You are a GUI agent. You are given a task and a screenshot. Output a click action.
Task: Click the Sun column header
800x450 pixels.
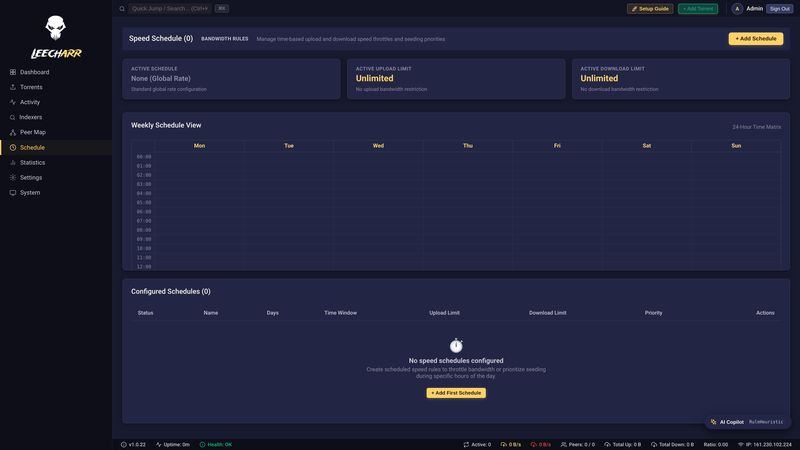[736, 146]
